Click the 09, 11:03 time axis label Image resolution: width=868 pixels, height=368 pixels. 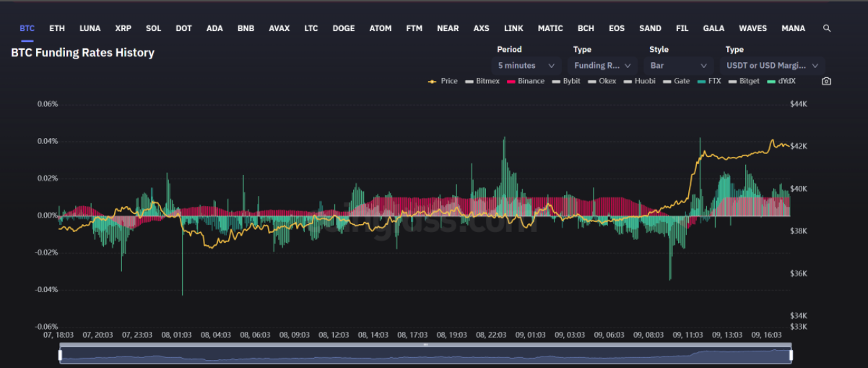[x=687, y=335]
